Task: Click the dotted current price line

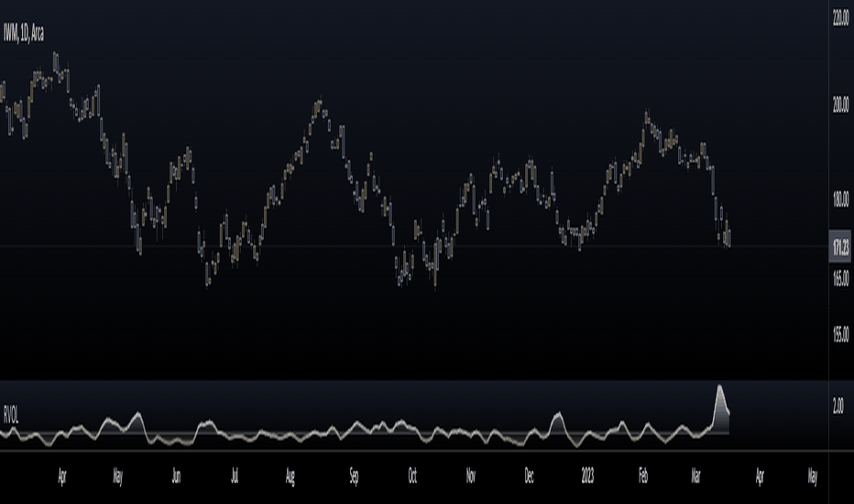Action: (414, 247)
